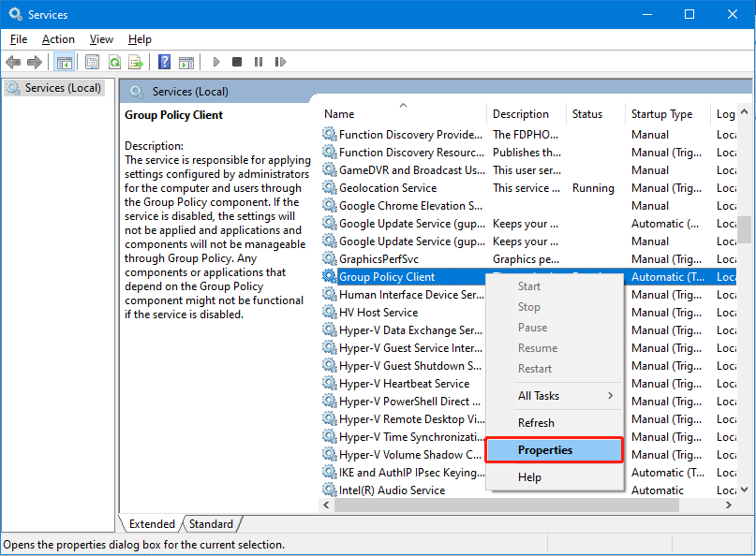Open the View menu
Image resolution: width=756 pixels, height=556 pixels.
pyautogui.click(x=101, y=39)
